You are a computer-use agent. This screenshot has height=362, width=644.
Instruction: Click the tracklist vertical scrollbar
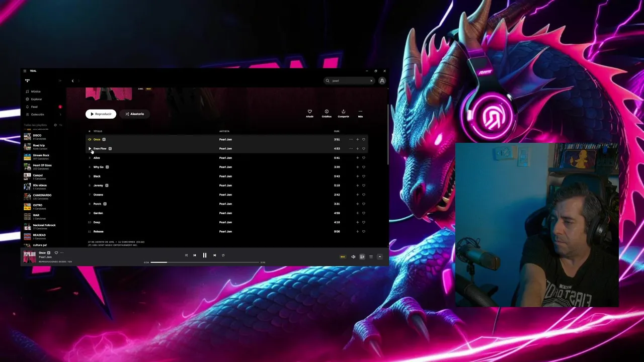tap(387, 135)
